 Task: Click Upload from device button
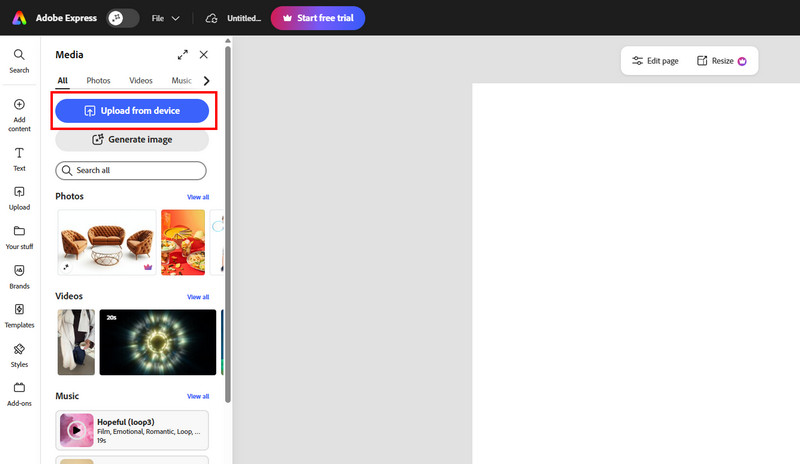click(x=132, y=111)
